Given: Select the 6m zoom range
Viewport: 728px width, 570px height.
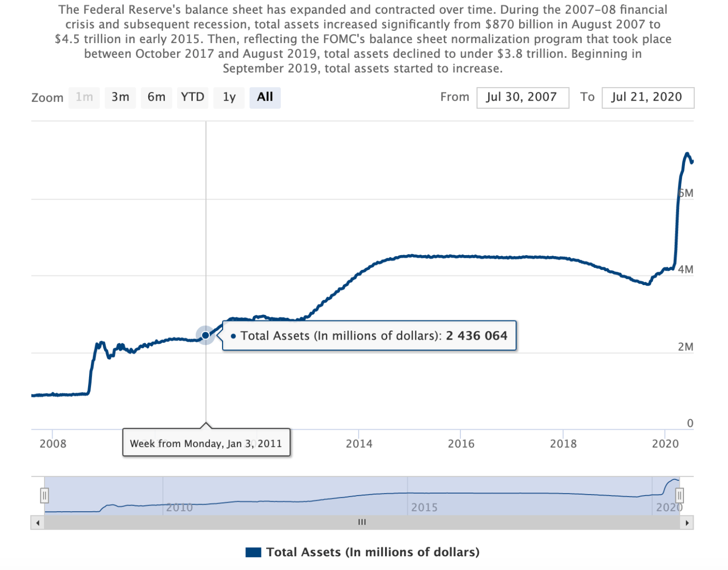Looking at the screenshot, I should (156, 97).
